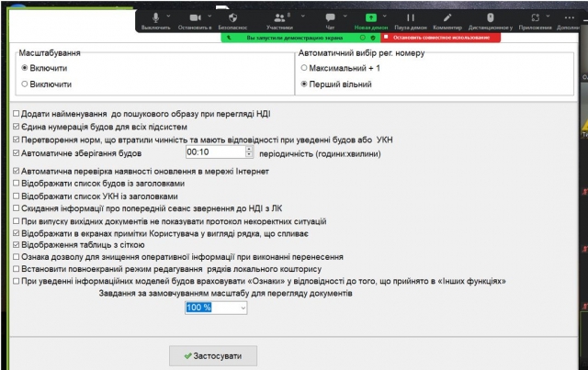Image resolution: width=588 pixels, height=370 pixels.
Task: Stop screen sharing with the red button
Action: click(441, 38)
